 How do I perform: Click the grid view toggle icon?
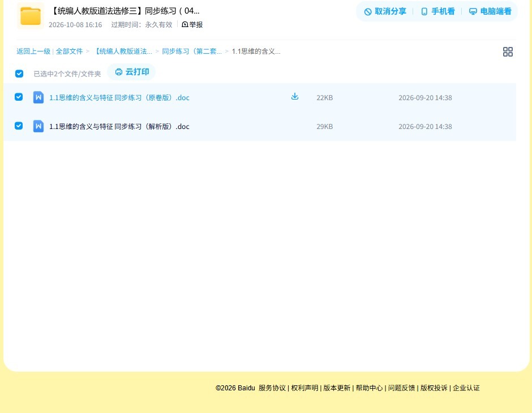(x=508, y=51)
